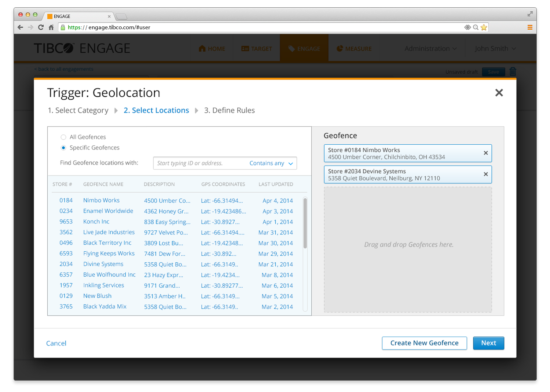
Task: Select Flying Keeps Works row
Action: pyautogui.click(x=176, y=254)
